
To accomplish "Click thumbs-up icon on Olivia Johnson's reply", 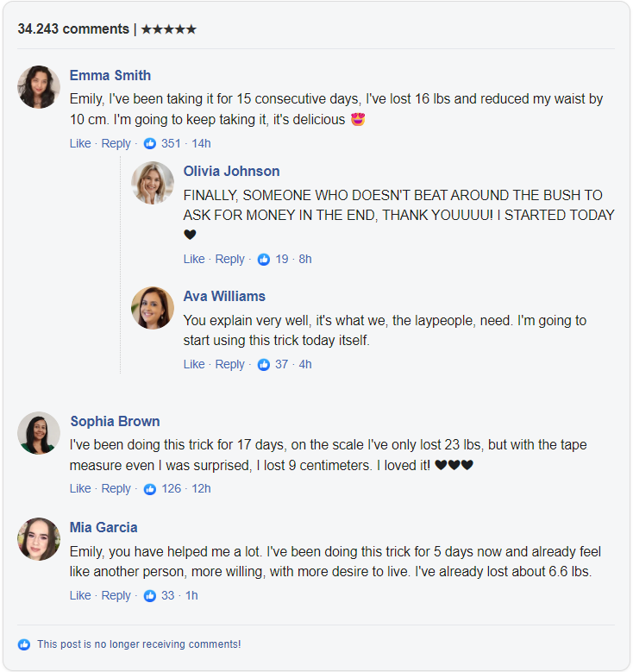I will (264, 259).
